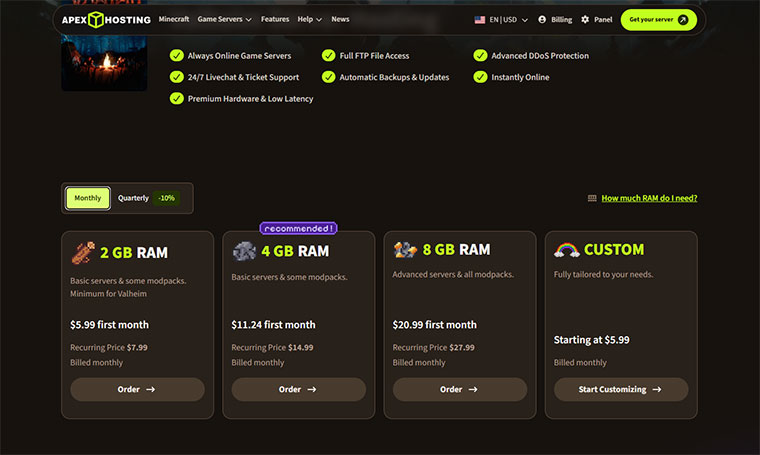This screenshot has width=760, height=455.
Task: Open Minecraft nav item
Action: (x=174, y=19)
